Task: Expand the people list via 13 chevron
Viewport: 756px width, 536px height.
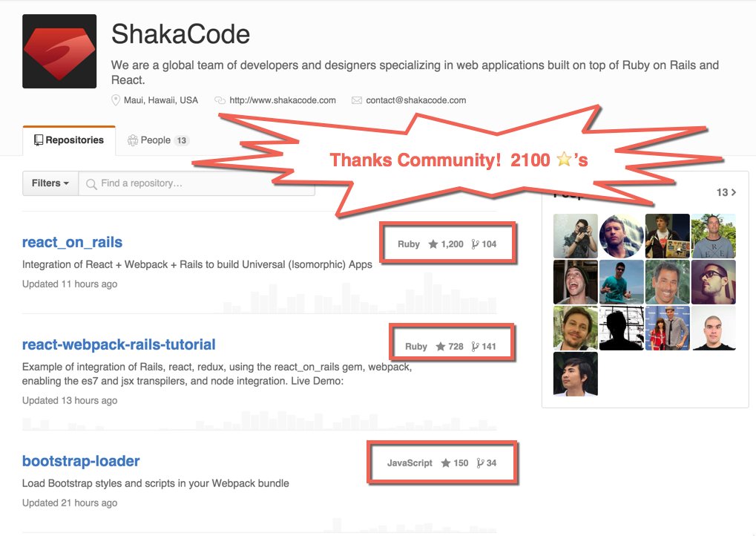Action: pyautogui.click(x=726, y=192)
